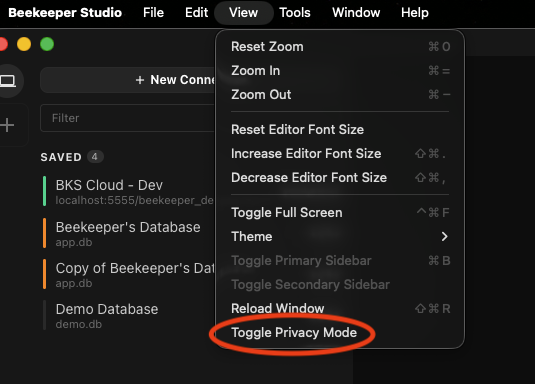Click the demo.db path text

point(79,324)
